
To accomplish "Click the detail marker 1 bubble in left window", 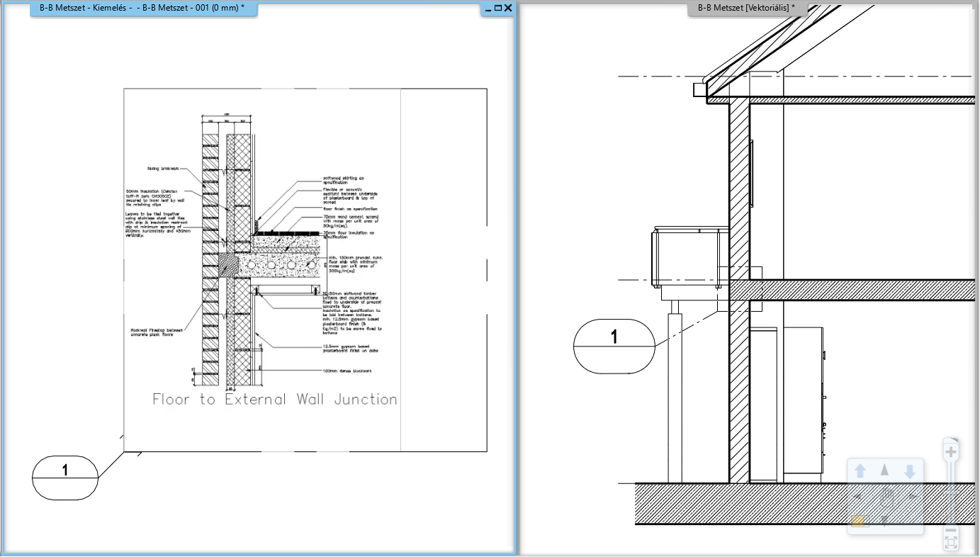I will tap(65, 478).
